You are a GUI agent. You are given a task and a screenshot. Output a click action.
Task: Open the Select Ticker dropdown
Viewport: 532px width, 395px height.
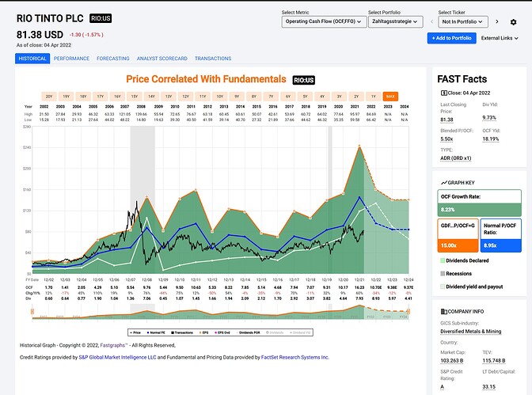point(463,21)
